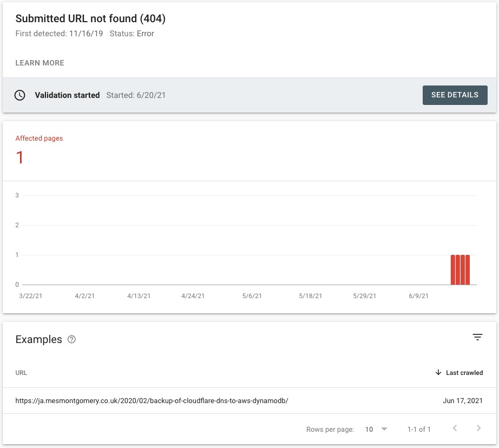Open the LEARN MORE link

tap(40, 63)
